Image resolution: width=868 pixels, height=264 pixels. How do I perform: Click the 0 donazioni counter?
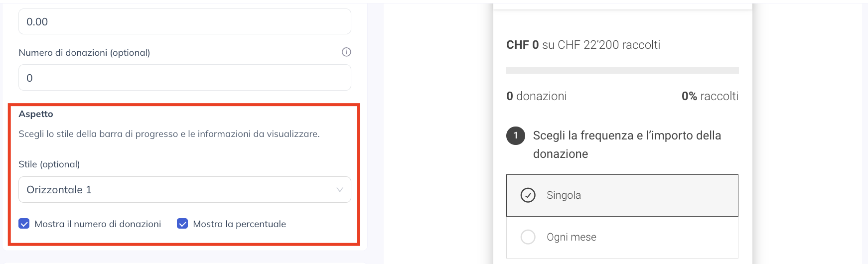(537, 96)
